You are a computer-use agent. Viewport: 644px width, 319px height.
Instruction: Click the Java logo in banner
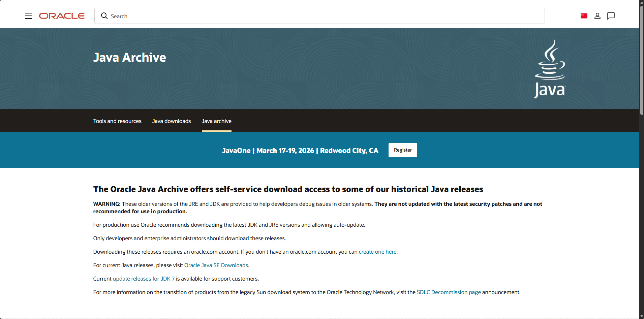[x=550, y=69]
